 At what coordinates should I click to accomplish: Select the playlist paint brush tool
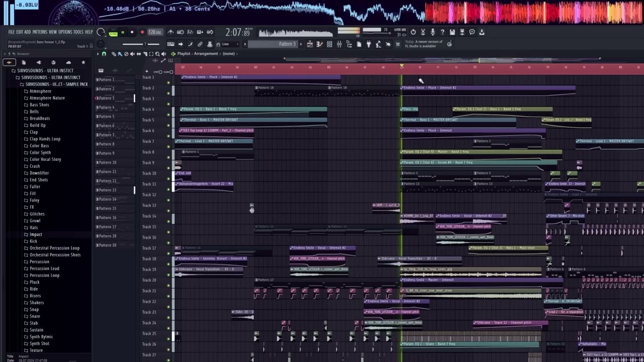pyautogui.click(x=120, y=54)
